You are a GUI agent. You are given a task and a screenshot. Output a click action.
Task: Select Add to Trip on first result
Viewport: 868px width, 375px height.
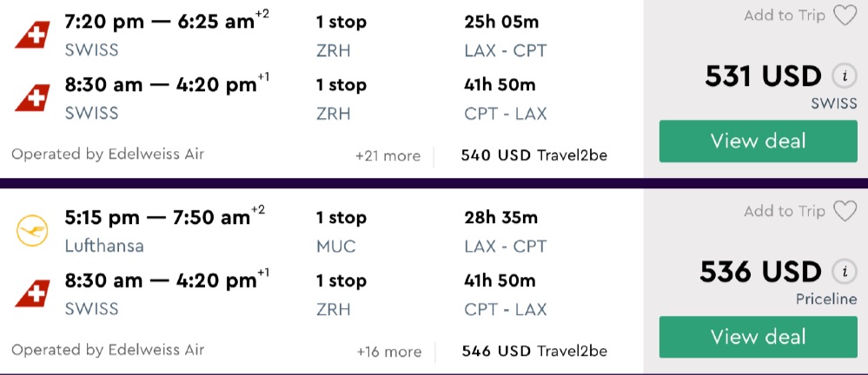(785, 16)
